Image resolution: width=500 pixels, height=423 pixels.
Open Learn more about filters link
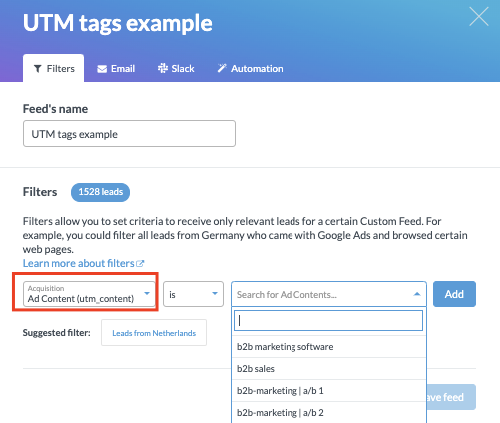coord(78,263)
